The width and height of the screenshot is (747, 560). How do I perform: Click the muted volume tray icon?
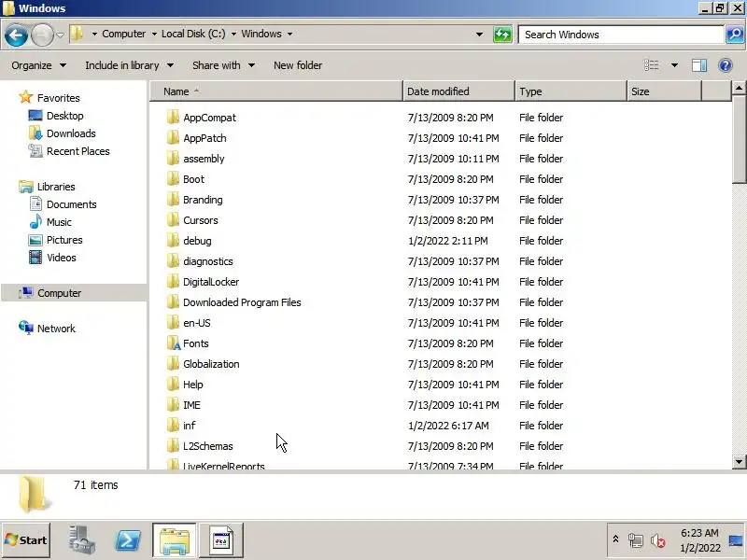[658, 540]
